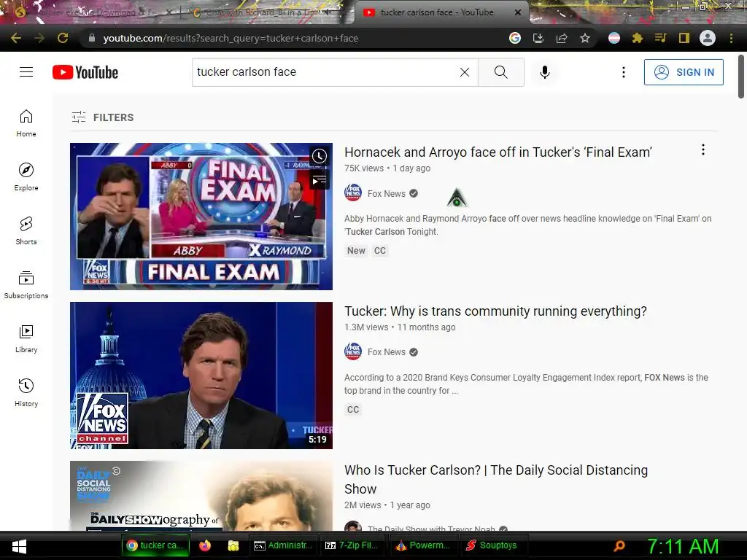Open the YouTube hamburger guide menu
Image resolution: width=747 pixels, height=560 pixels.
26,72
